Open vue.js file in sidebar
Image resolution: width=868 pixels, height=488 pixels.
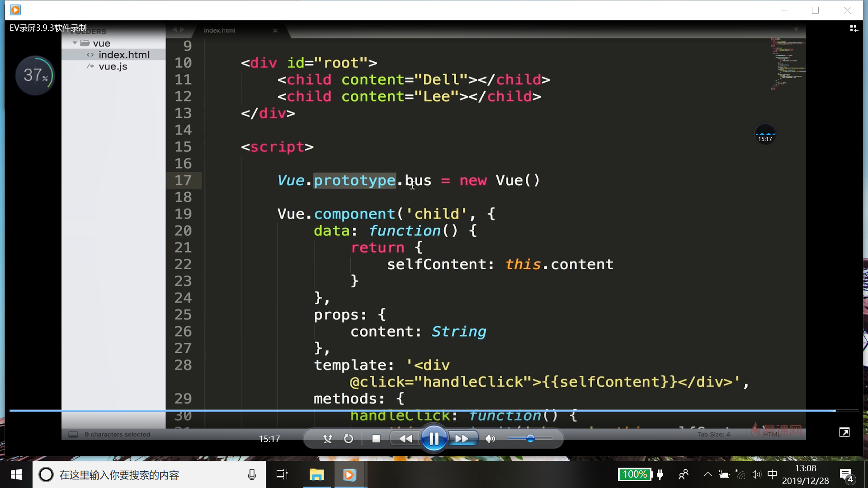click(113, 66)
